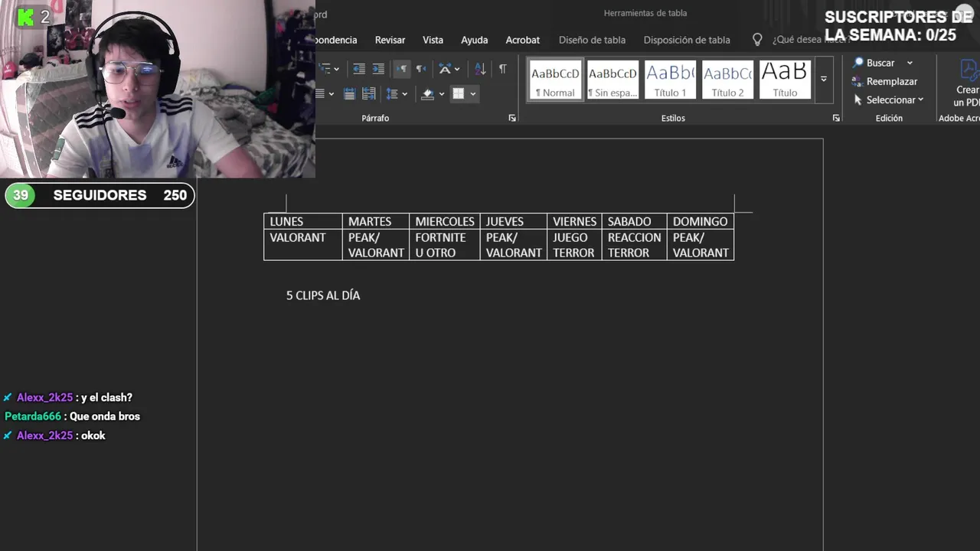The height and width of the screenshot is (551, 980).
Task: Click the LUNES table cell
Action: point(303,221)
